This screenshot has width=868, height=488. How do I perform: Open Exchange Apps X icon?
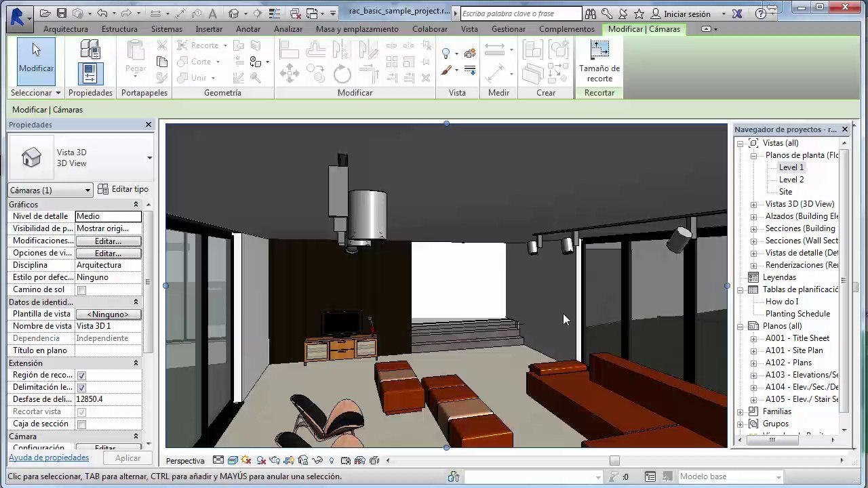pyautogui.click(x=737, y=14)
